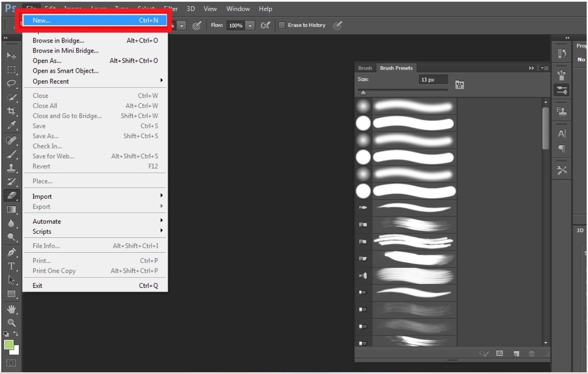
Task: Select the Path Selection arrow tool
Action: tap(12, 280)
